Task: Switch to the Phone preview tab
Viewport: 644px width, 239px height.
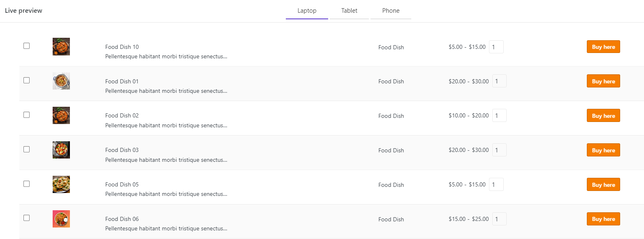Action: [x=391, y=11]
